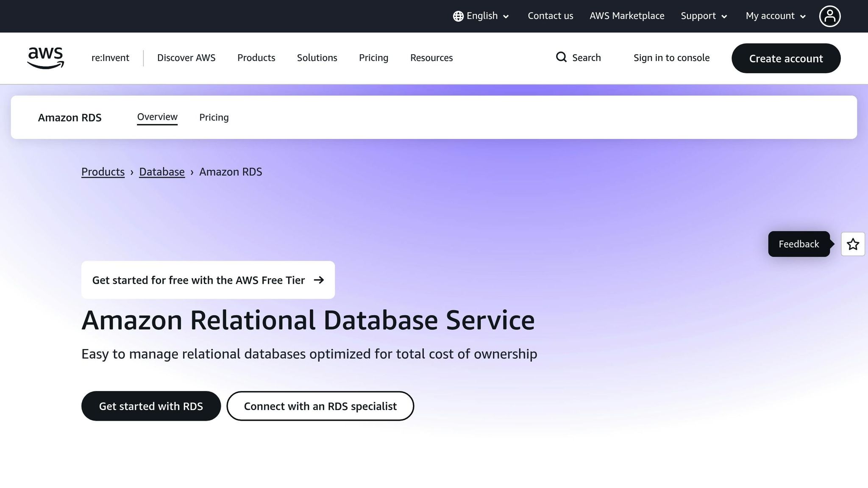The image size is (868, 488).
Task: Click the globe language icon
Action: point(458,16)
